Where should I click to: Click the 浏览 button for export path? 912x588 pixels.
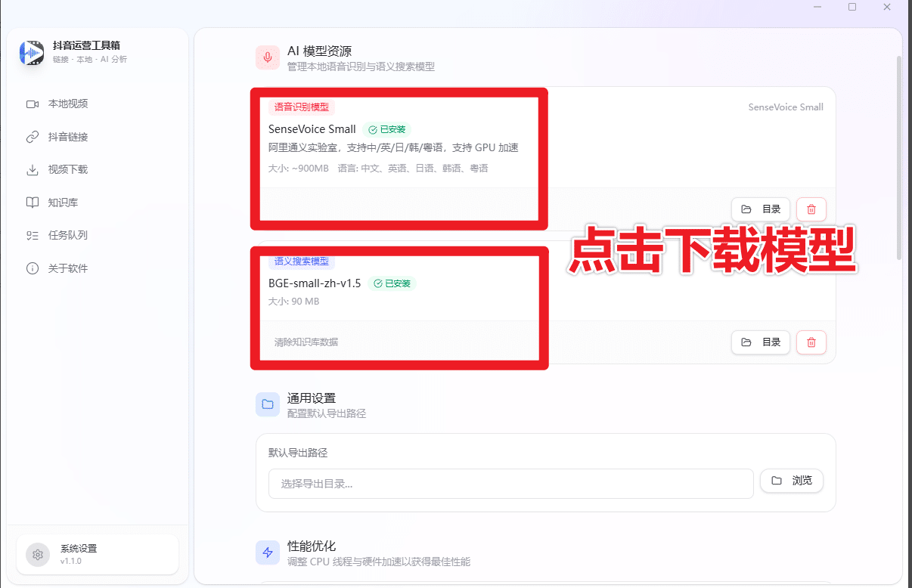(792, 480)
